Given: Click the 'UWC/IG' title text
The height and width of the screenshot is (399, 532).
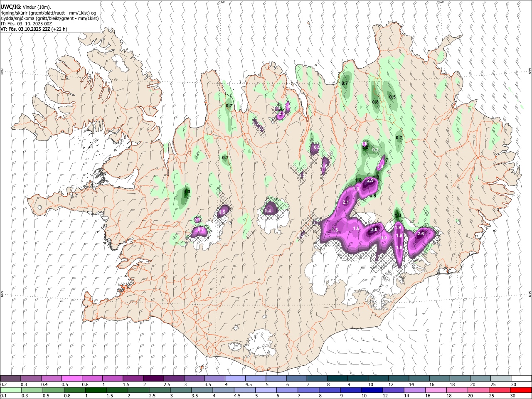Looking at the screenshot, I should coord(10,7).
